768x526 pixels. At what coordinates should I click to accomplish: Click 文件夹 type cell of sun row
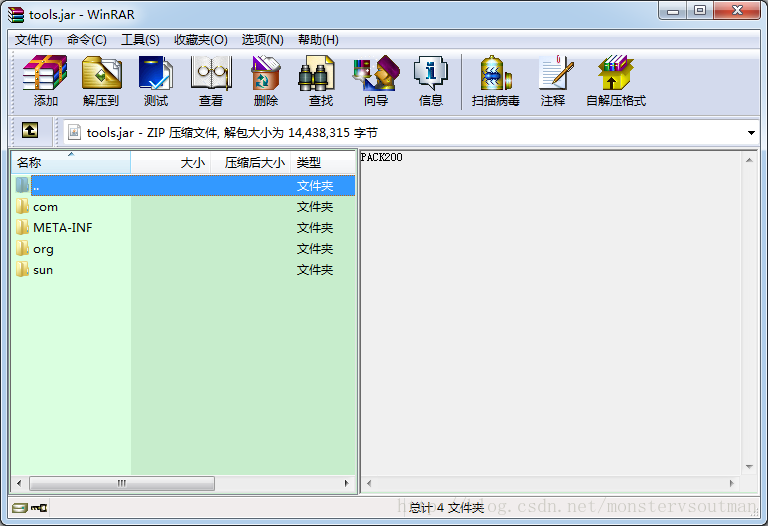[x=314, y=270]
